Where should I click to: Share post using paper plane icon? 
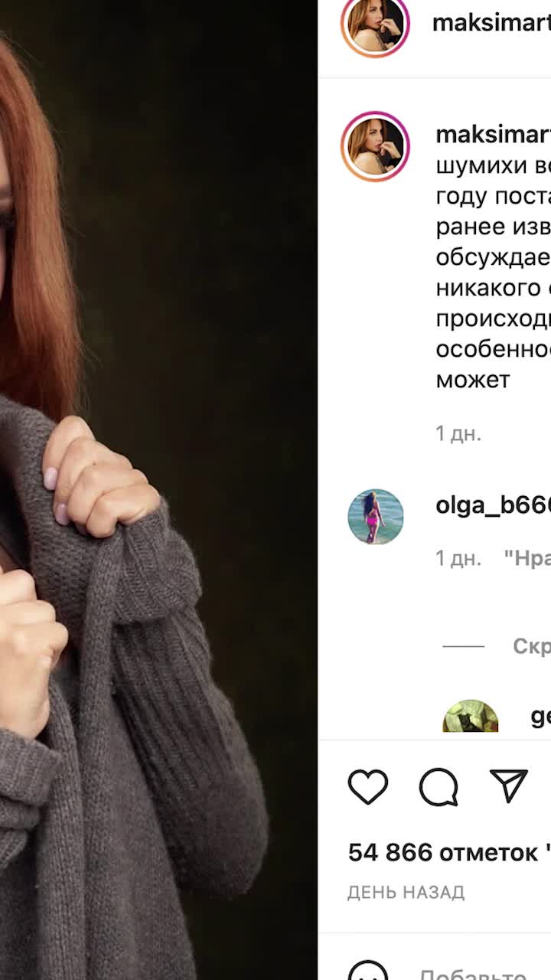(509, 786)
